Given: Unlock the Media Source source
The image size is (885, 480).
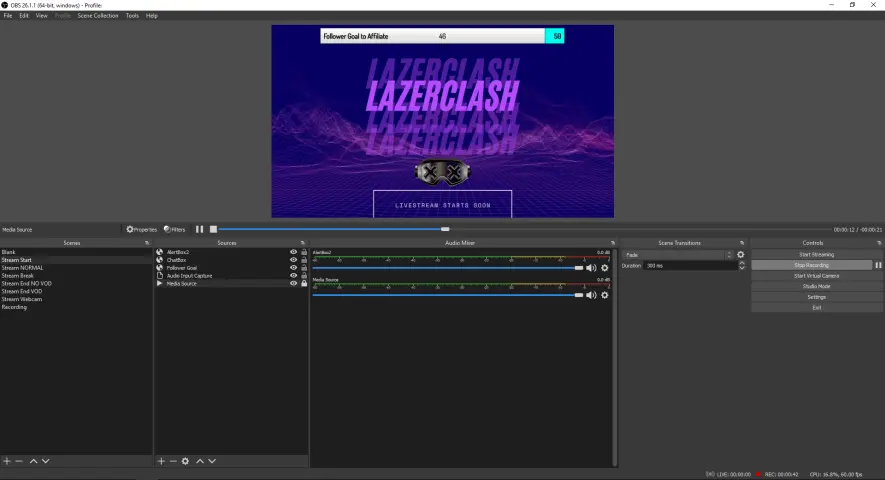Looking at the screenshot, I should pyautogui.click(x=304, y=283).
